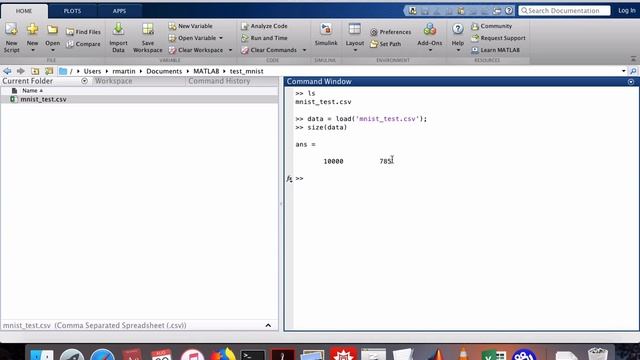The image size is (640, 360).
Task: Click the MATLAB path segment
Action: point(206,71)
